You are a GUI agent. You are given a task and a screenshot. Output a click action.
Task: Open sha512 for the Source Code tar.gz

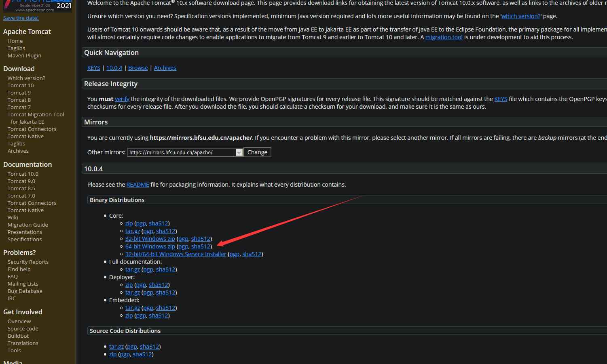(150, 347)
